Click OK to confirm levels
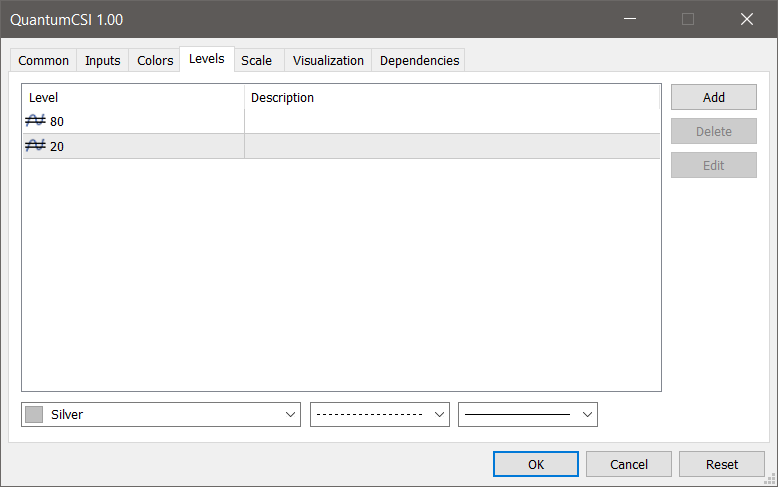Viewport: 778px width, 487px height. pos(535,464)
